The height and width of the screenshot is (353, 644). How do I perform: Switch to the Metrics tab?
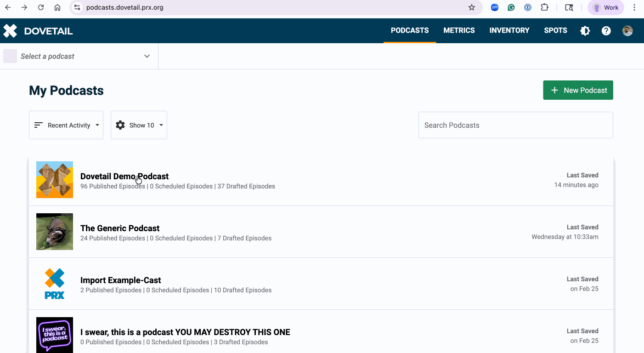pos(459,30)
